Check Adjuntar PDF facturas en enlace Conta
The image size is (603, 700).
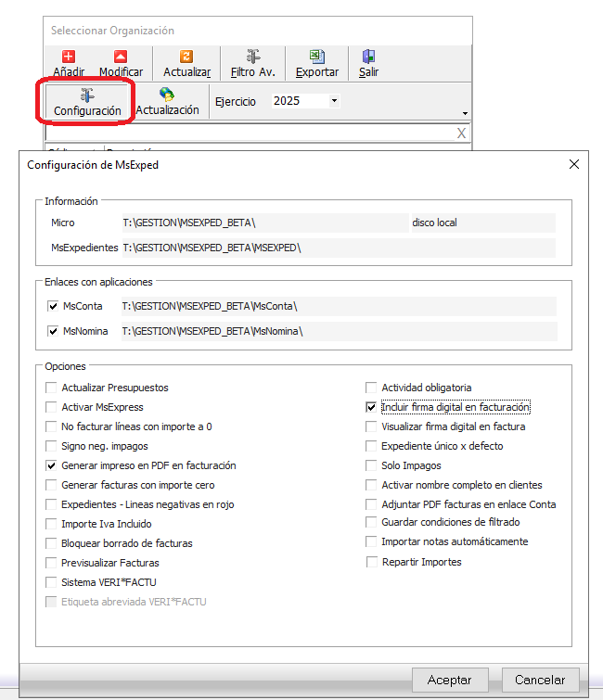click(x=371, y=504)
